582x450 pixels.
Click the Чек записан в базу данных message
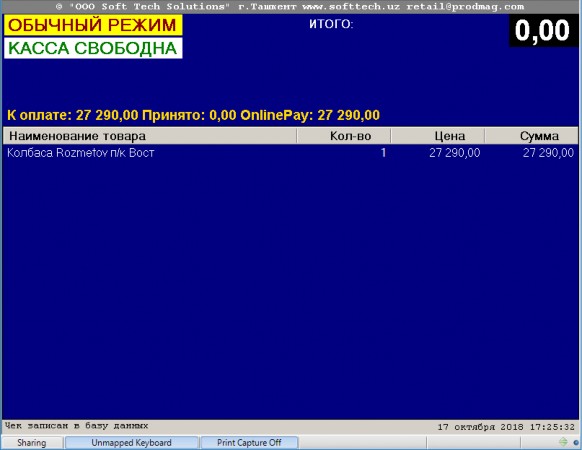pos(76,426)
